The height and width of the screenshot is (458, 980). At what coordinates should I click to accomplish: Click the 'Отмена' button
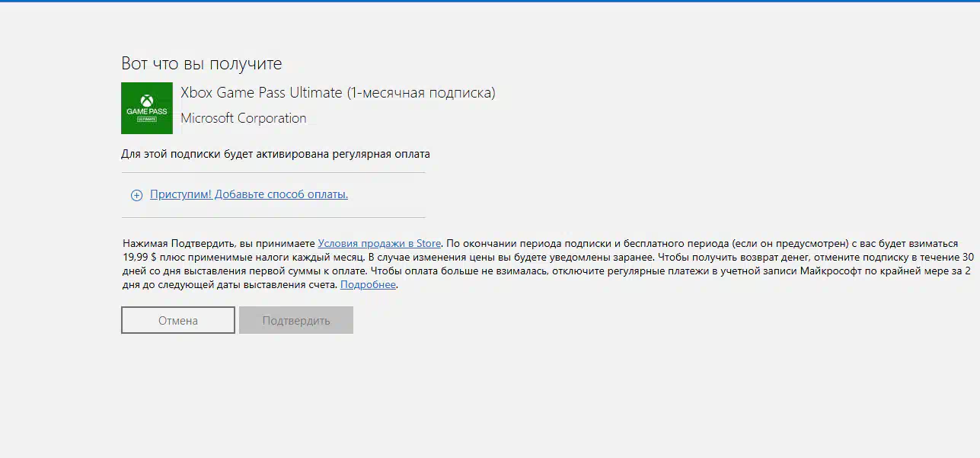[x=178, y=320]
